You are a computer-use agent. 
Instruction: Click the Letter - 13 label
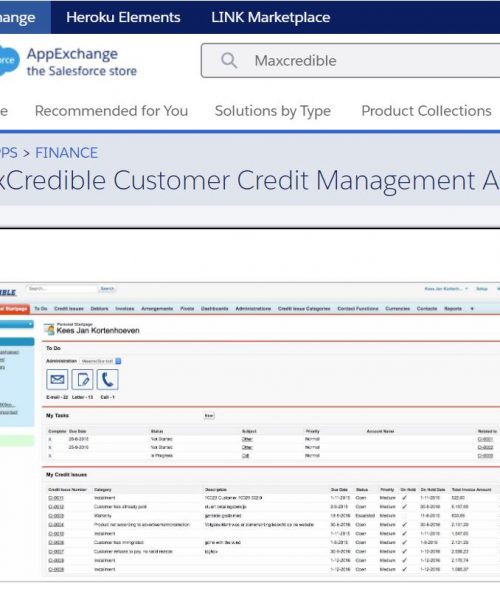[82, 397]
